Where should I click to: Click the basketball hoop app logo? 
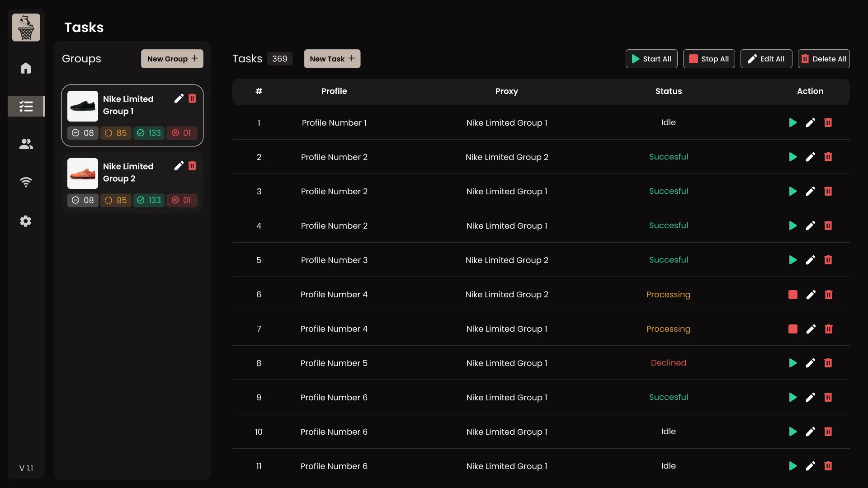pyautogui.click(x=26, y=28)
